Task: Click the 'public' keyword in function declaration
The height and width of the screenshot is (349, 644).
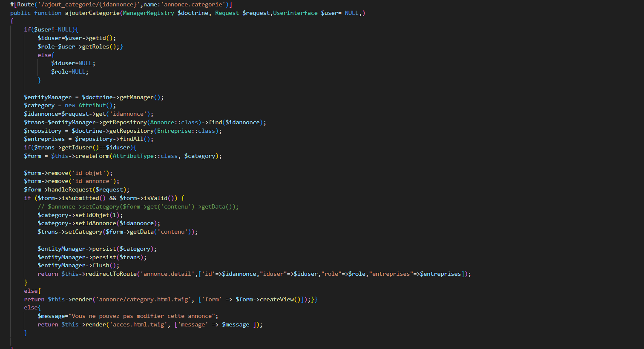Action: tap(20, 13)
